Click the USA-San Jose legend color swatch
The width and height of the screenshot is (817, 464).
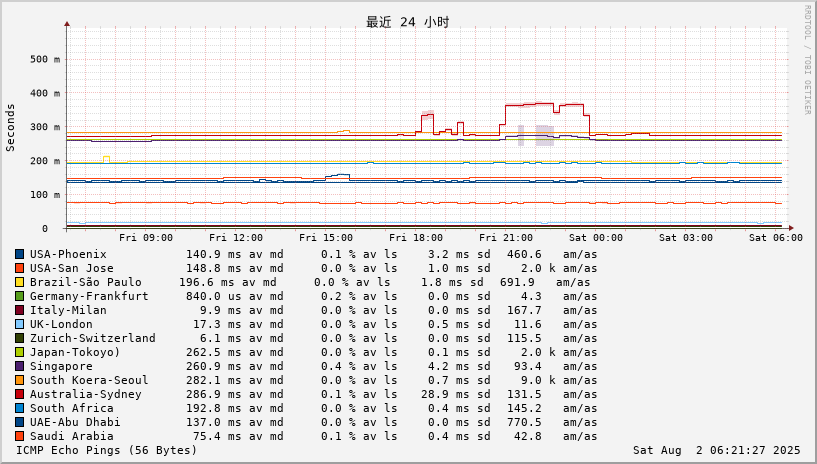coord(19,268)
